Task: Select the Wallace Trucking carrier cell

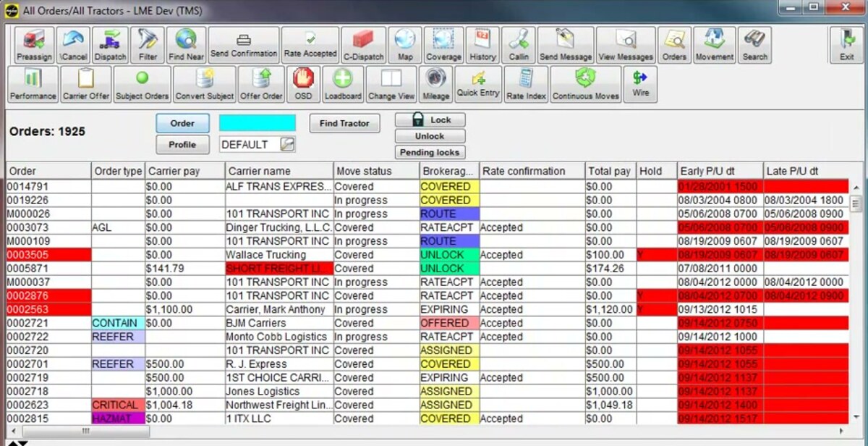Action: click(278, 255)
